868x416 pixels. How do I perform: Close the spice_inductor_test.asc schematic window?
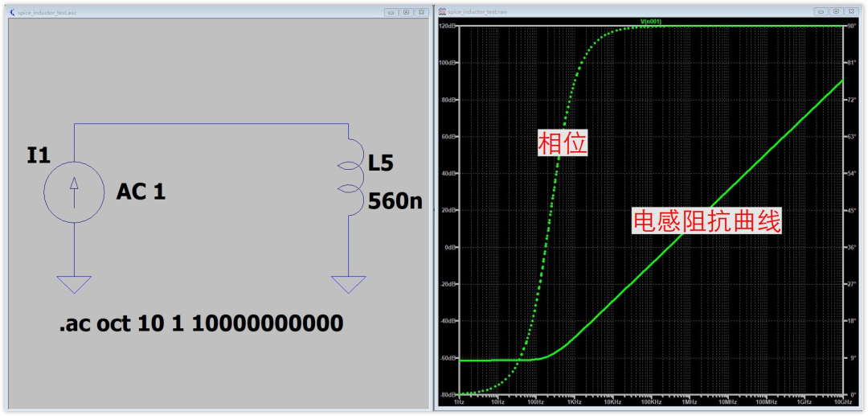(x=421, y=12)
